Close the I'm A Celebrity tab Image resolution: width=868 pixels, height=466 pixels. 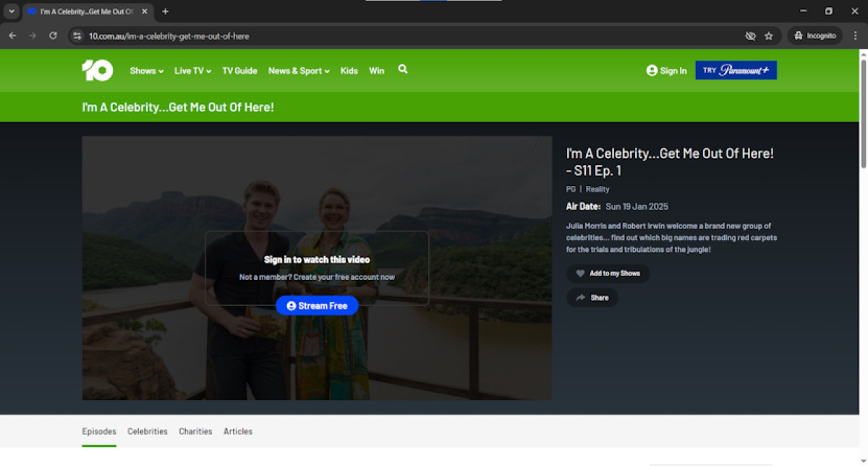click(145, 12)
